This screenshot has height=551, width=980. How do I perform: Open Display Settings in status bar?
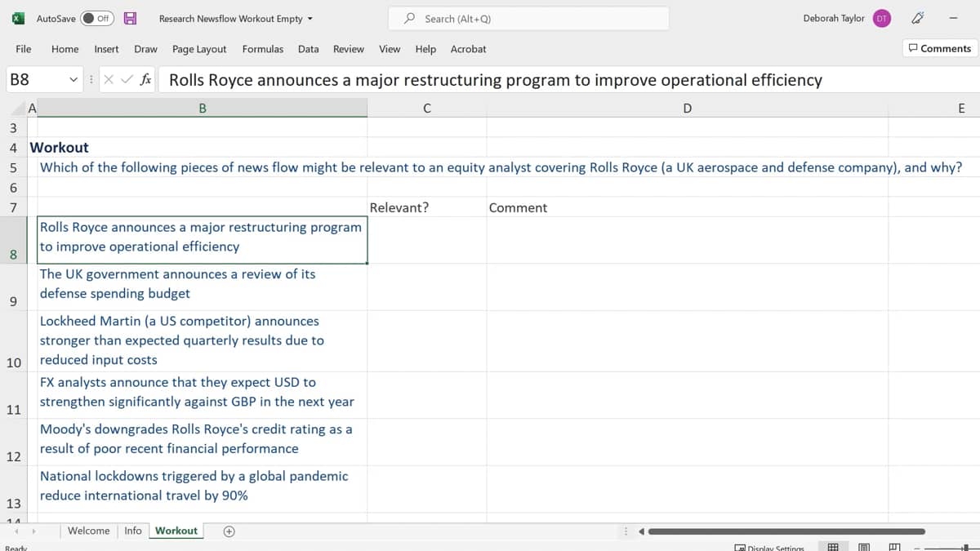coord(769,547)
